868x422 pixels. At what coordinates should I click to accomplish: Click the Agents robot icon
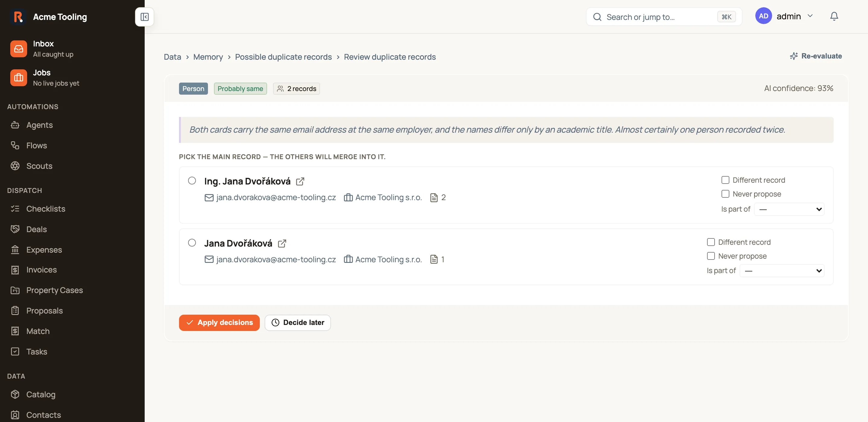pyautogui.click(x=15, y=125)
